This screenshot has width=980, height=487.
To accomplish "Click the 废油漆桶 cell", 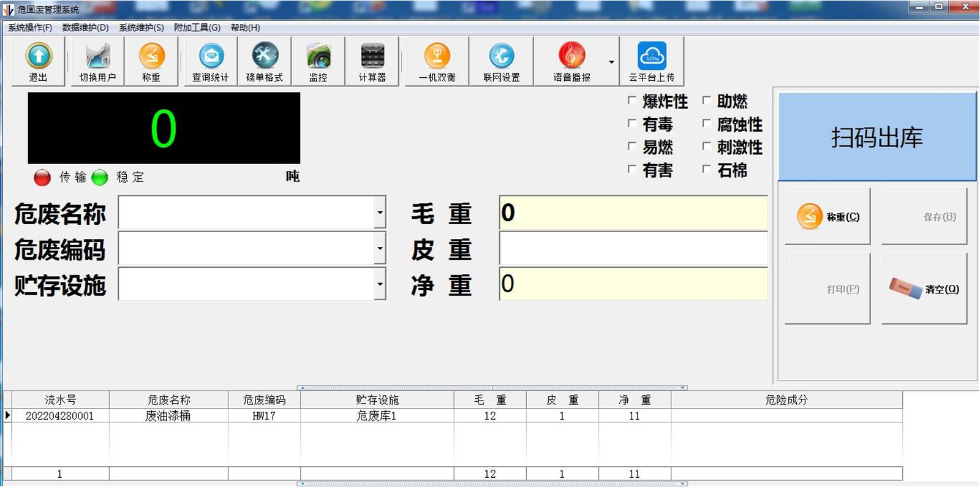I will pos(168,416).
